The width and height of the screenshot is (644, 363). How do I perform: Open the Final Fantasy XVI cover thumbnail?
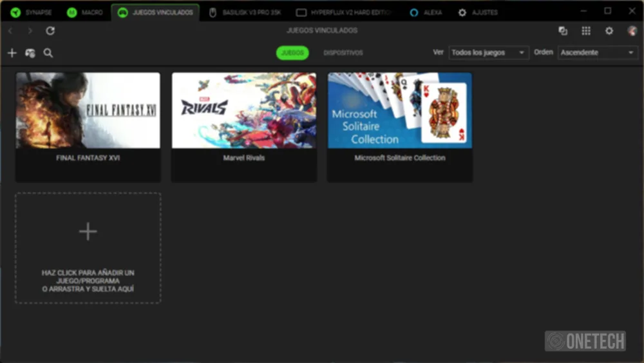coord(88,110)
